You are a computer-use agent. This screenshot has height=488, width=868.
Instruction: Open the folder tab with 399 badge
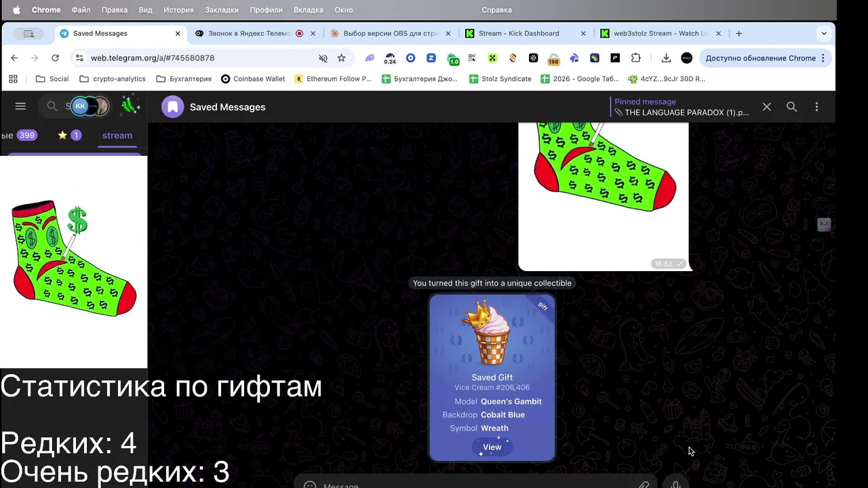(20, 136)
